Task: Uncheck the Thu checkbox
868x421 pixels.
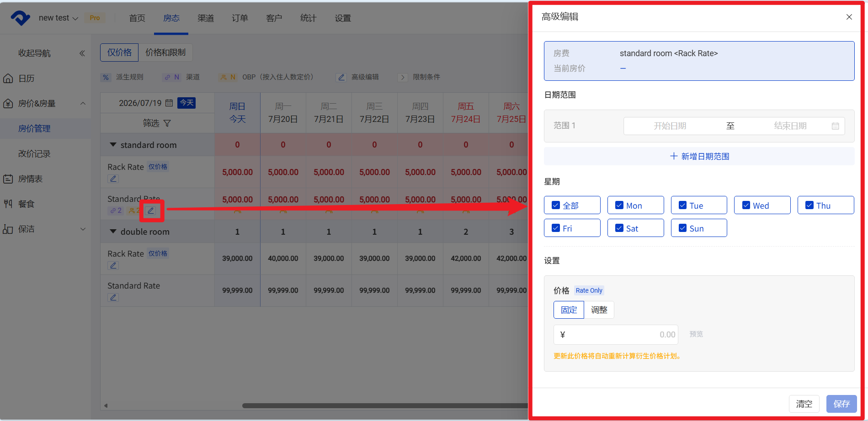Action: click(x=809, y=205)
